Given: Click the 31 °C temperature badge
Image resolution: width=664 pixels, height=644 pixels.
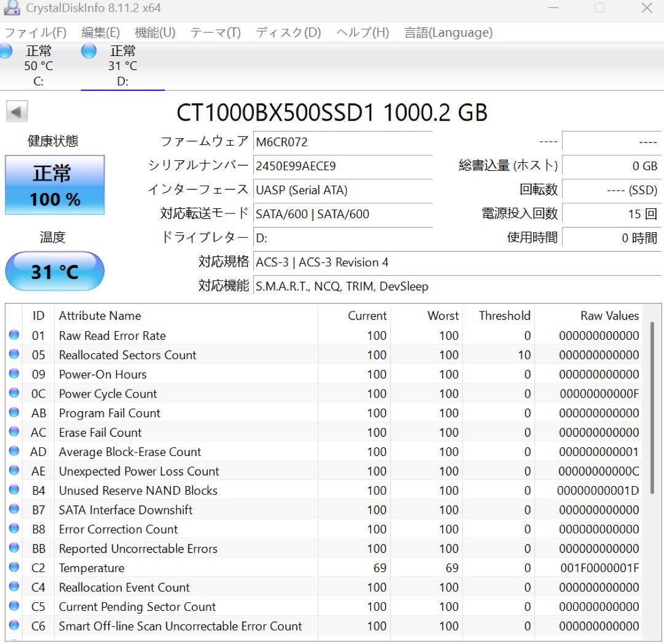Looking at the screenshot, I should tap(55, 271).
